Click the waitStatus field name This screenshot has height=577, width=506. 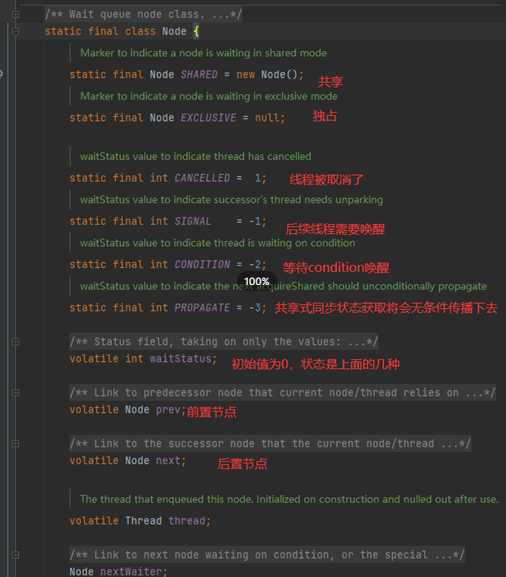[x=180, y=359]
